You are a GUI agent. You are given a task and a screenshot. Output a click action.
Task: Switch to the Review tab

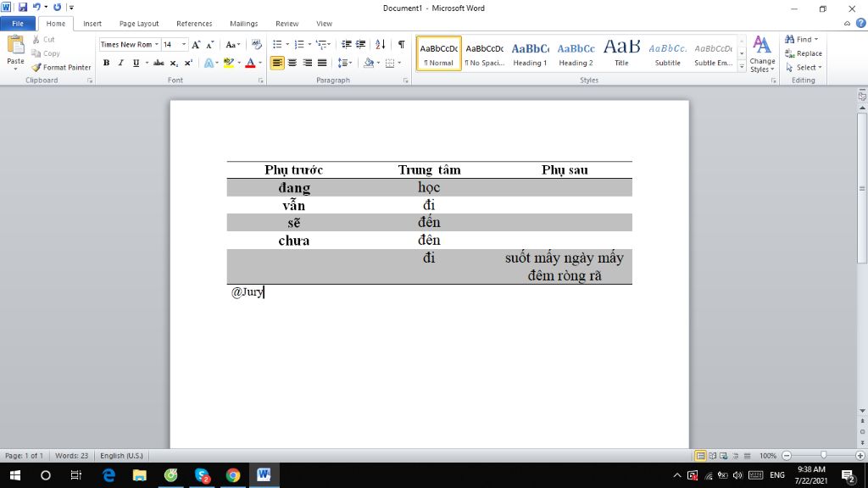click(287, 24)
